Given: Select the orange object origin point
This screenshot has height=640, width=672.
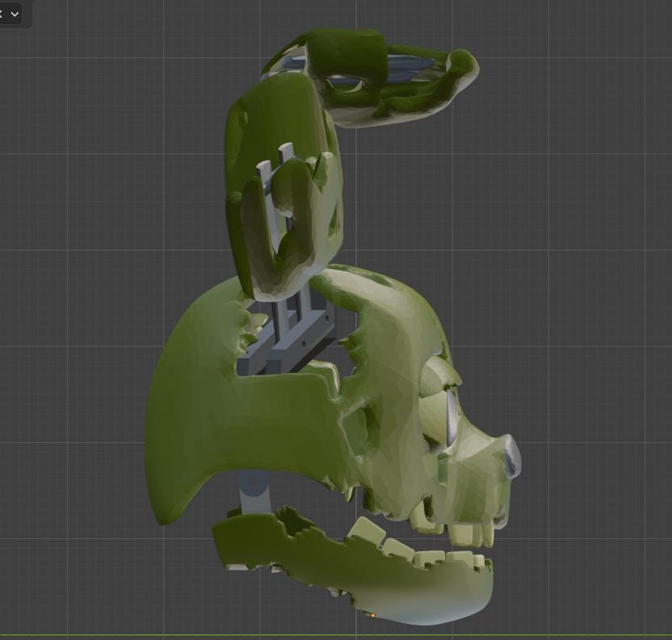Looking at the screenshot, I should [x=373, y=616].
